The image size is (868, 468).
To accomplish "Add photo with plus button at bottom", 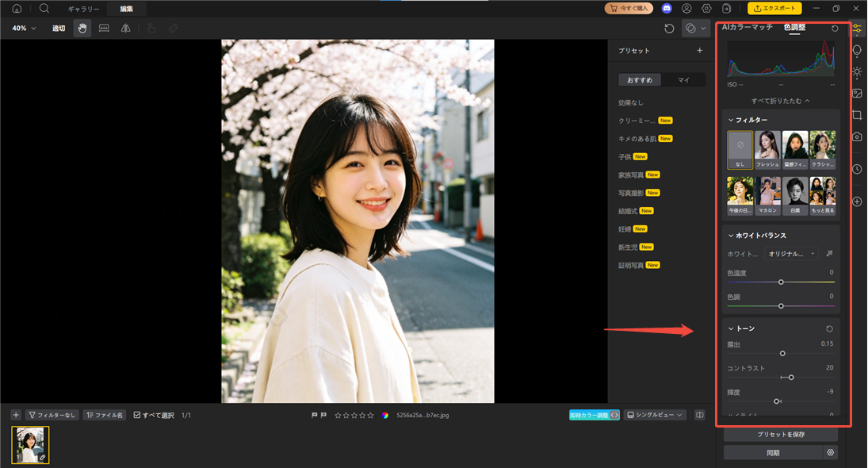I will point(16,415).
